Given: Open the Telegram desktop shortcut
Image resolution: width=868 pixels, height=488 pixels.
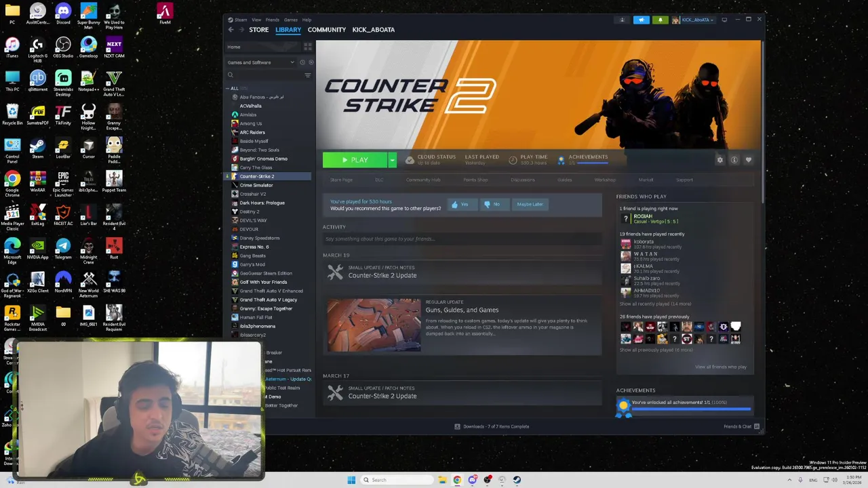Looking at the screenshot, I should coord(63,249).
